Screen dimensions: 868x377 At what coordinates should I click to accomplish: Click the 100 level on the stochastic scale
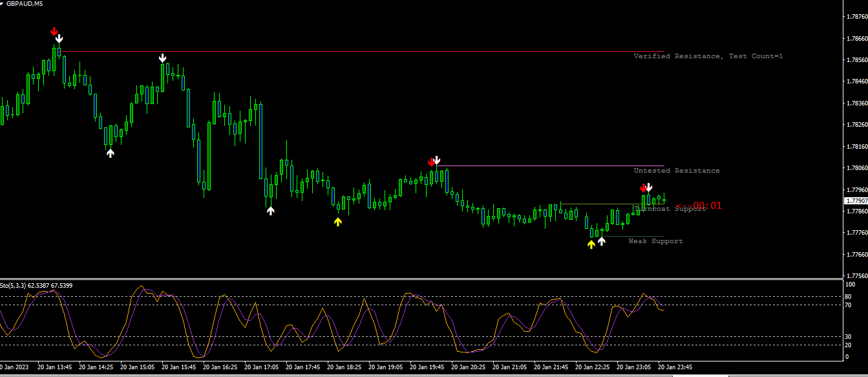click(x=851, y=285)
